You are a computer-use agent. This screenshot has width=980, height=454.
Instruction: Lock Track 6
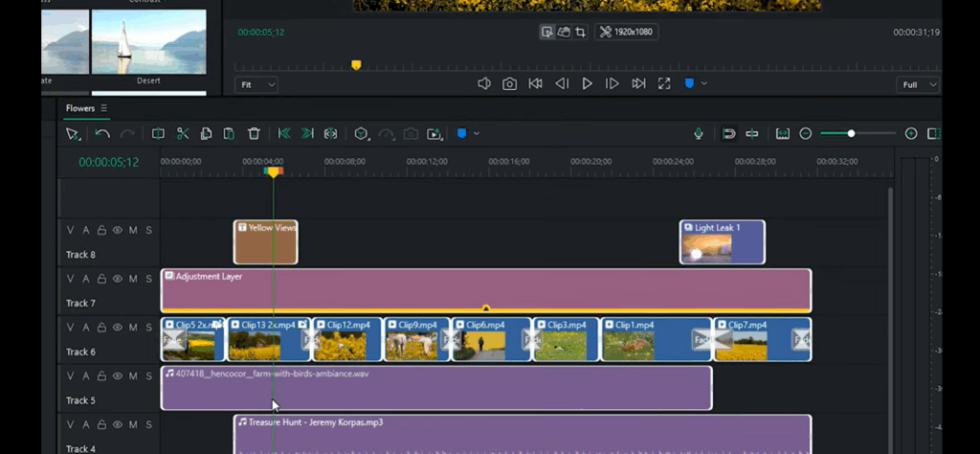tap(101, 328)
